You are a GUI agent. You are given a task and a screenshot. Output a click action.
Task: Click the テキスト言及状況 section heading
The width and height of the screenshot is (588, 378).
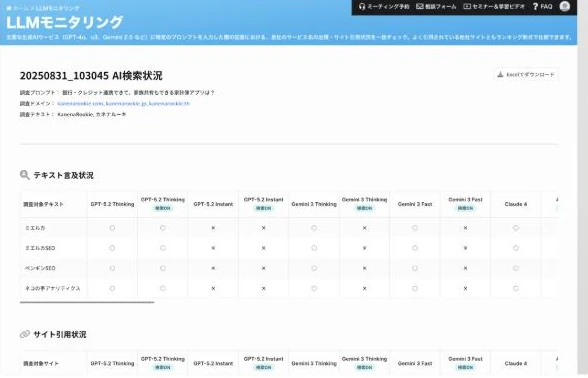[x=63, y=175]
